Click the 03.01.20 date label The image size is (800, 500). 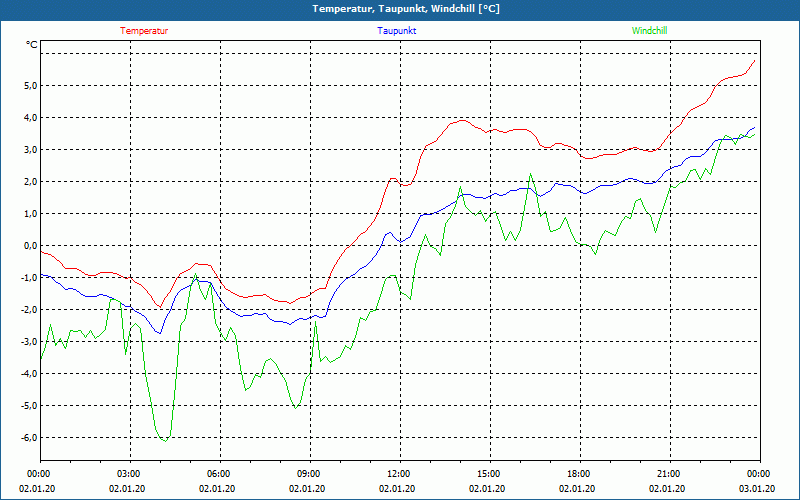coord(757,489)
